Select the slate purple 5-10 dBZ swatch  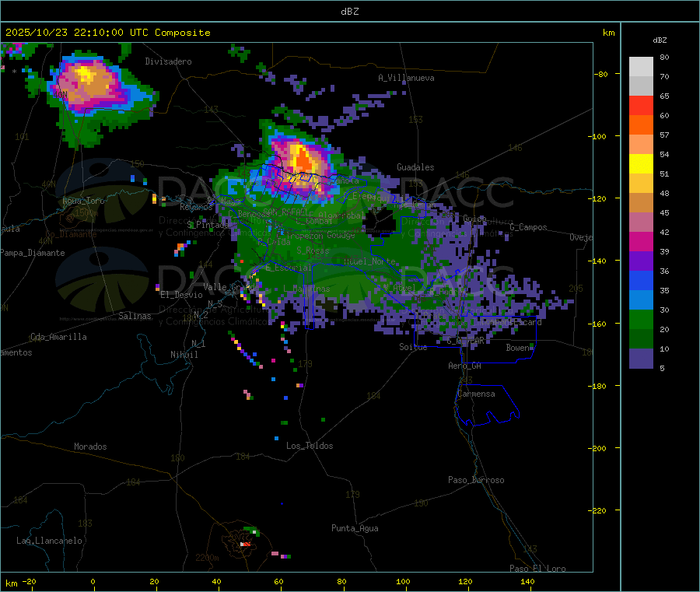[x=641, y=359]
